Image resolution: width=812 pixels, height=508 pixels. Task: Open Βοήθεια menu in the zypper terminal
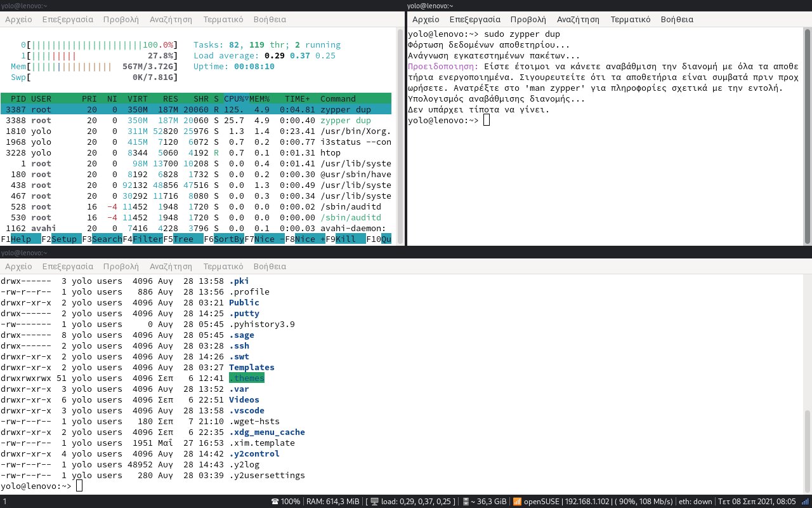(677, 19)
